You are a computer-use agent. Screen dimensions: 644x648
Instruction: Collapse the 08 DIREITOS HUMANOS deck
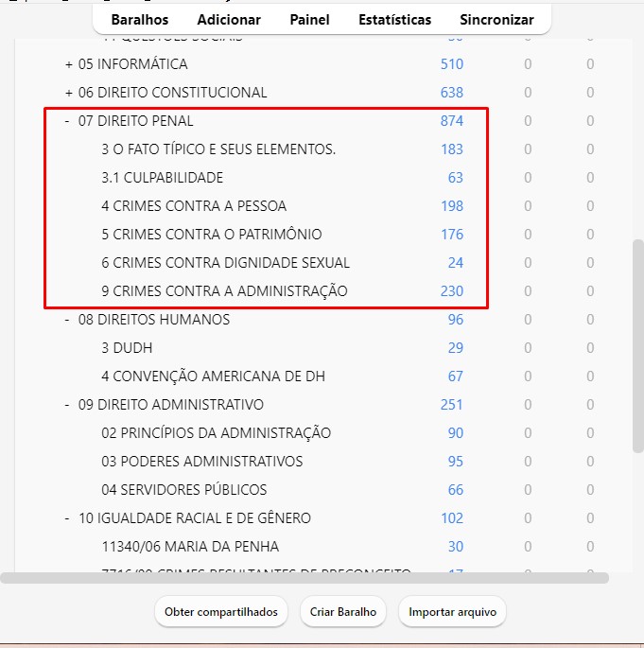[x=67, y=320]
